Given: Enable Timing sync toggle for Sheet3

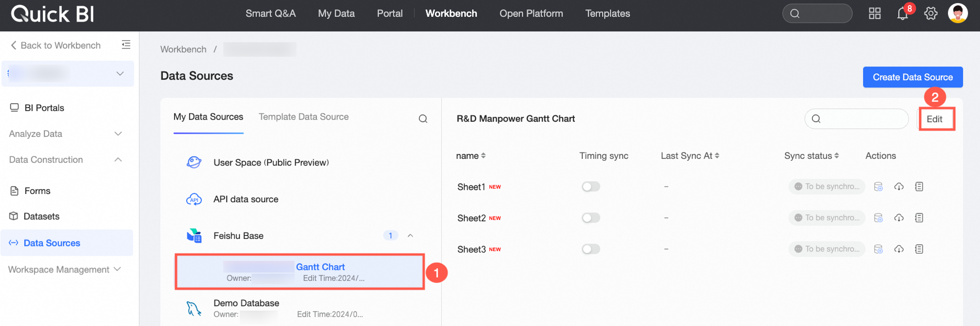Looking at the screenshot, I should click(591, 249).
